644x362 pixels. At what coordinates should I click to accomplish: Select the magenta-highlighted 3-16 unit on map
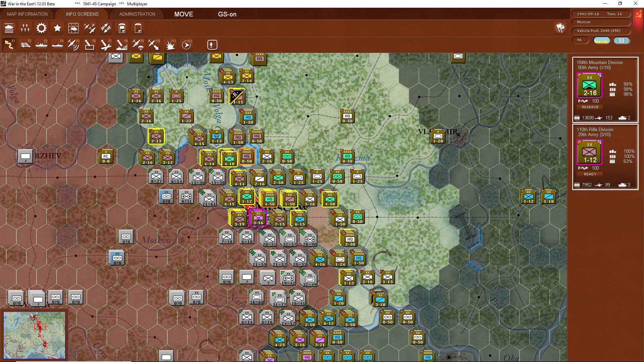click(x=258, y=218)
